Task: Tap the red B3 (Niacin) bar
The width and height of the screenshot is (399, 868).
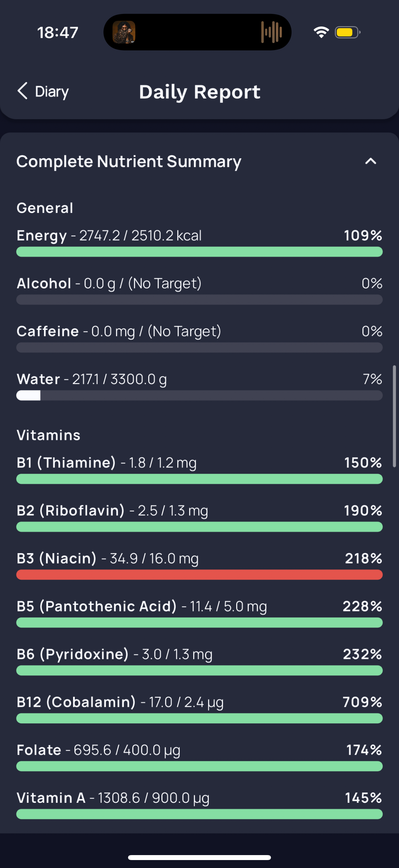Action: 199,574
